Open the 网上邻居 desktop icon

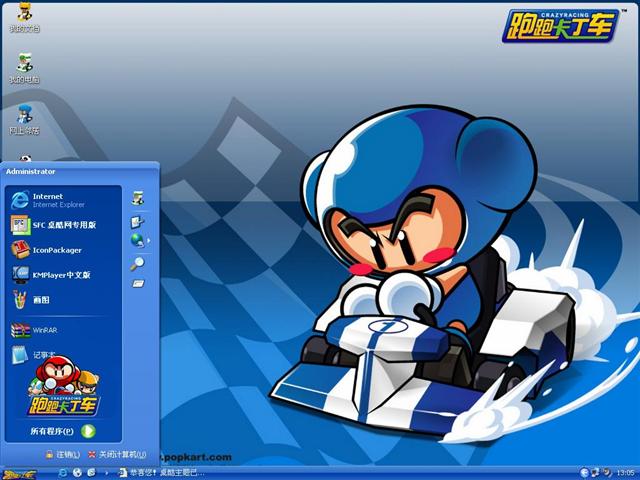(24, 119)
